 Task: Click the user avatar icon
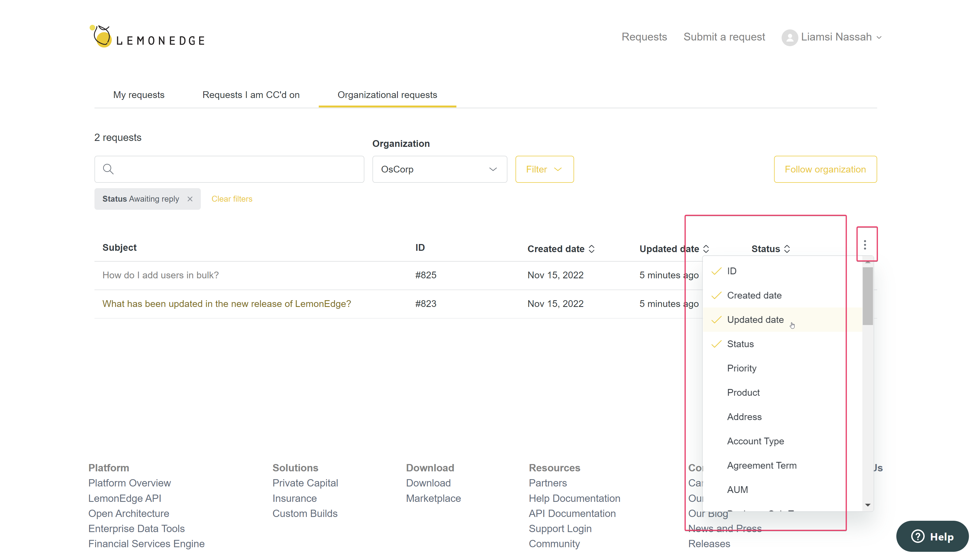click(790, 37)
